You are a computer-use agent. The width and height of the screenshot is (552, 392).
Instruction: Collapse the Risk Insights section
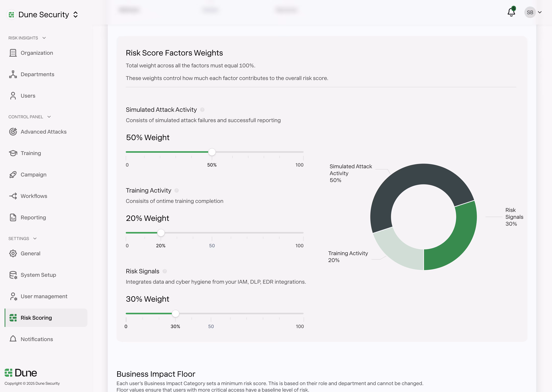[44, 38]
